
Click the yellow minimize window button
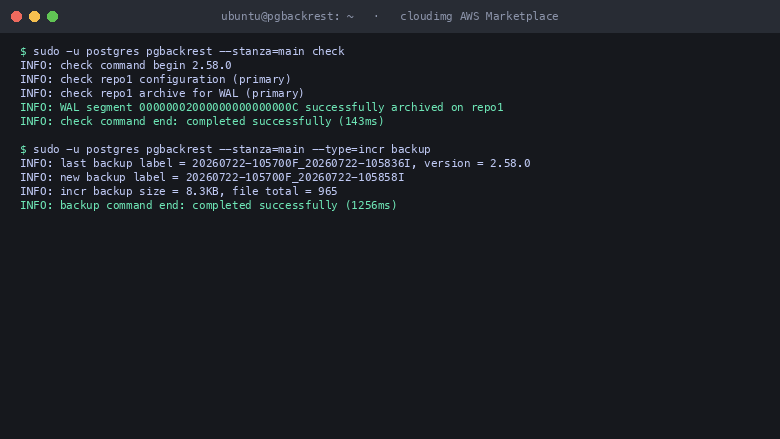click(34, 16)
